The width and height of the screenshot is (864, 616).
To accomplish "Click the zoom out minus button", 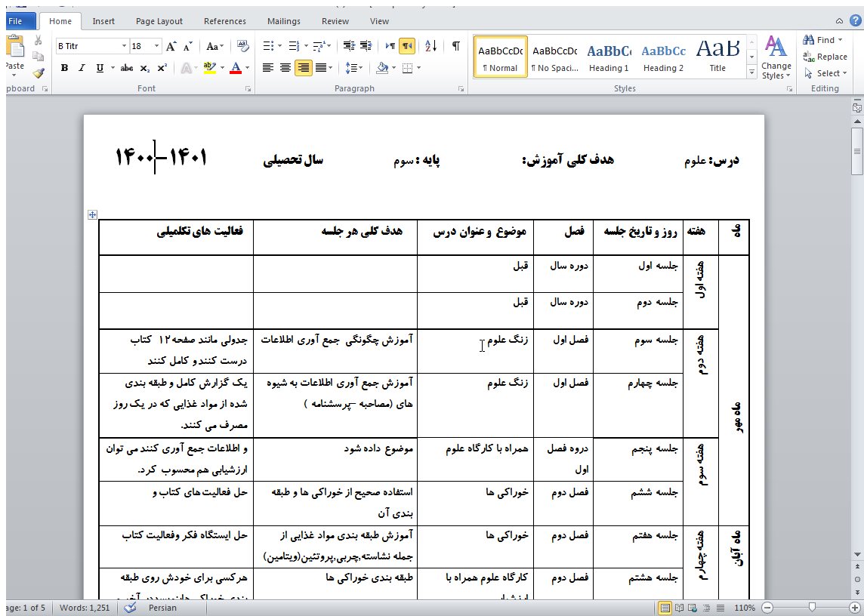I will tap(767, 608).
